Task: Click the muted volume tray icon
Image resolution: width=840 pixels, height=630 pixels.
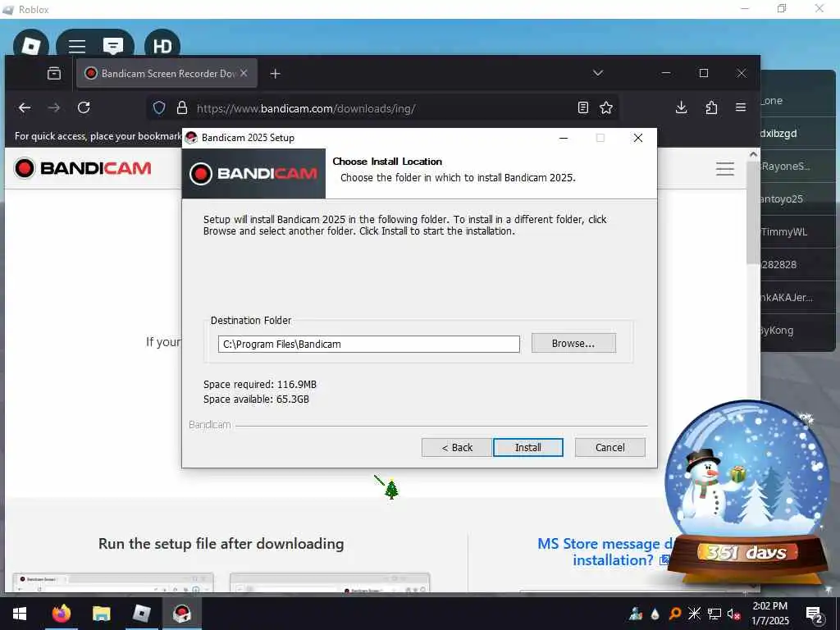Action: coord(733,614)
